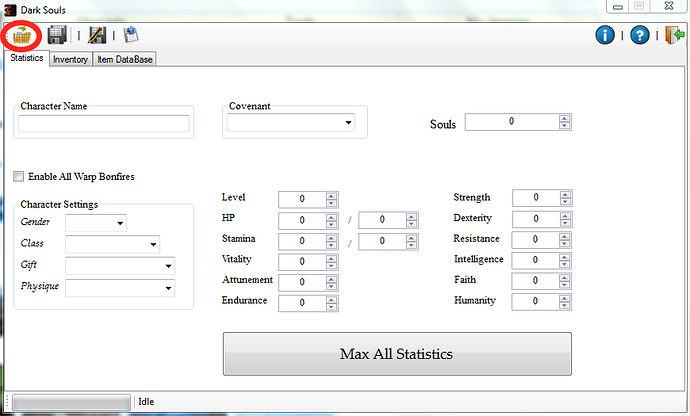Switch to the Item DataBase tab
Viewport: 690px width, 416px height.
pos(124,59)
